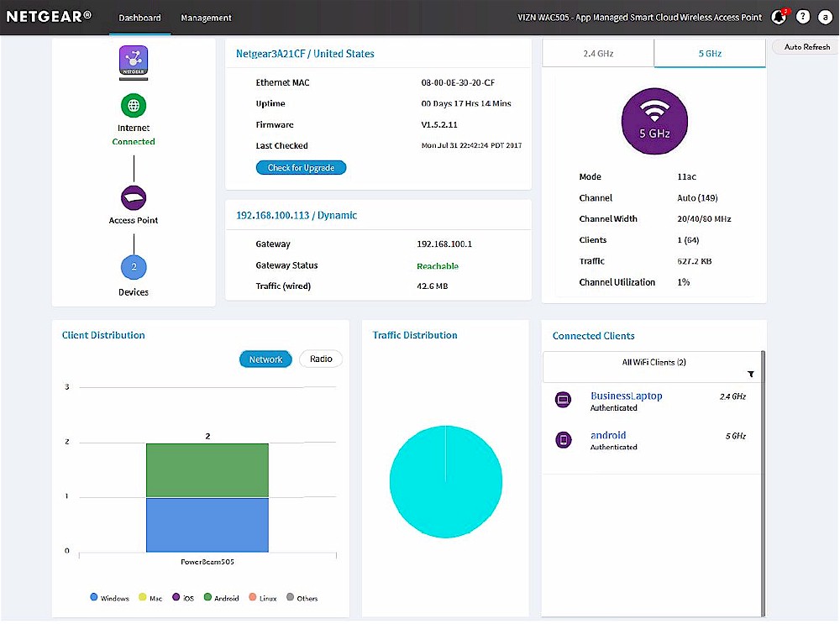
Task: Click the Check for Upgrade button
Action: [301, 168]
